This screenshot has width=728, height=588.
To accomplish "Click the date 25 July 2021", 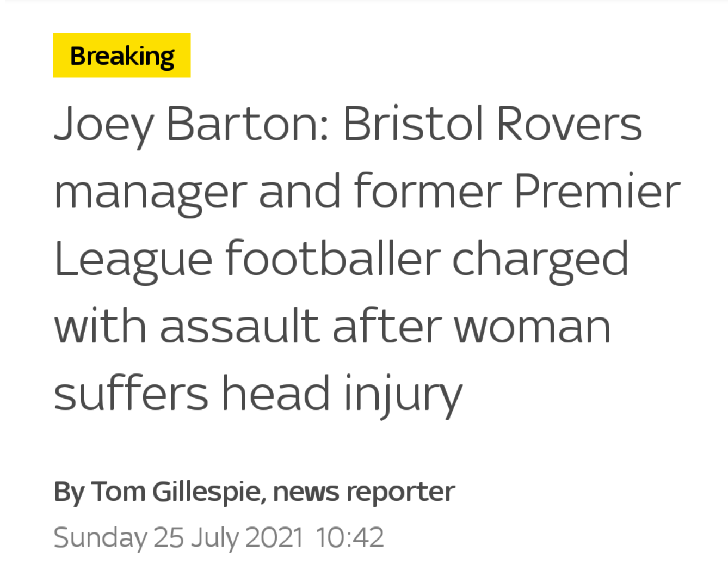I will (228, 538).
